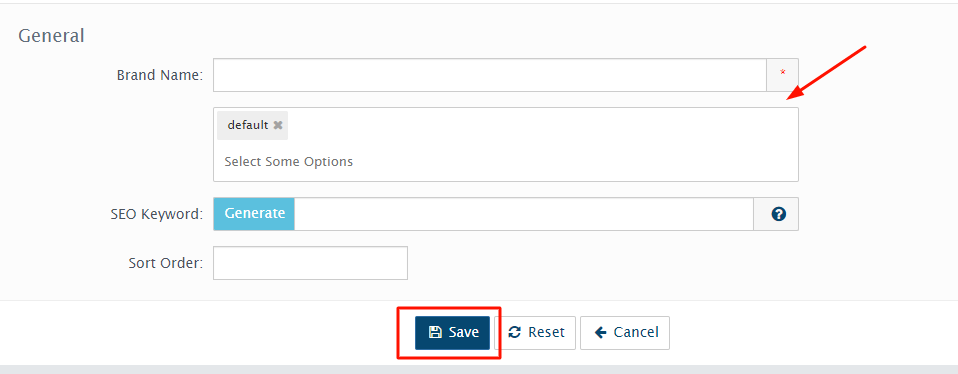Click the refresh arrows icon on Reset

click(x=514, y=332)
